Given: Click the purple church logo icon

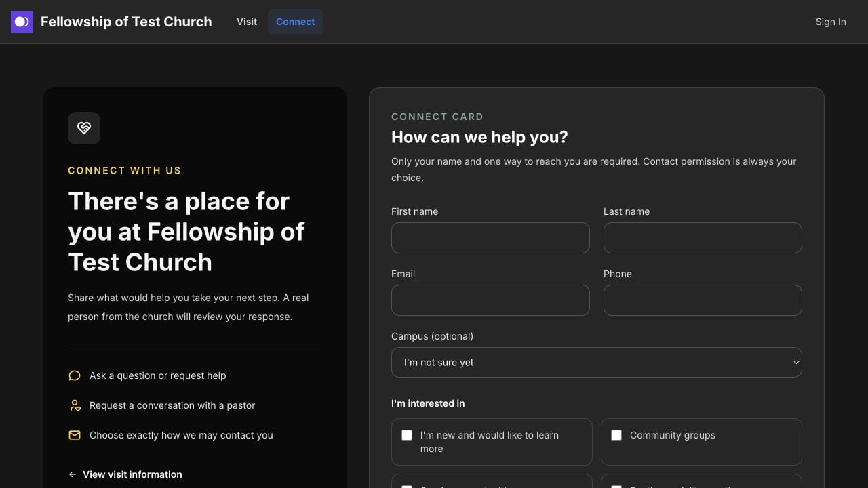Looking at the screenshot, I should click(22, 22).
